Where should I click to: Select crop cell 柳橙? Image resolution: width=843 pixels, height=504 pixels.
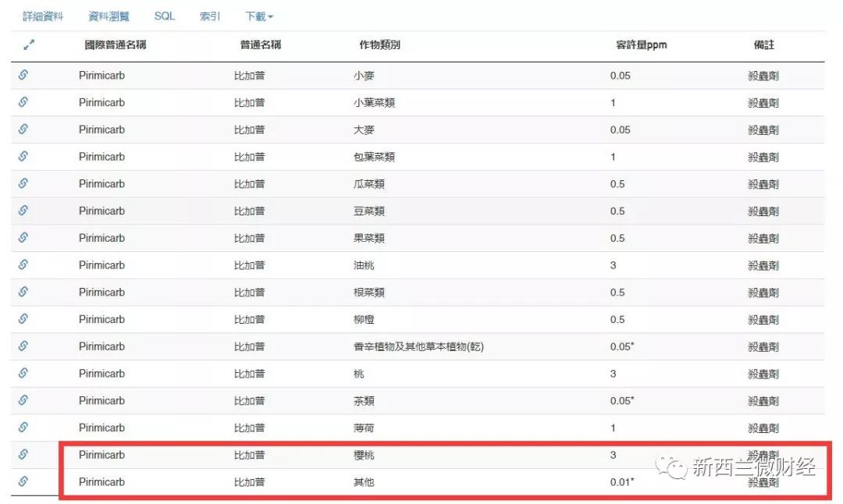tap(364, 320)
